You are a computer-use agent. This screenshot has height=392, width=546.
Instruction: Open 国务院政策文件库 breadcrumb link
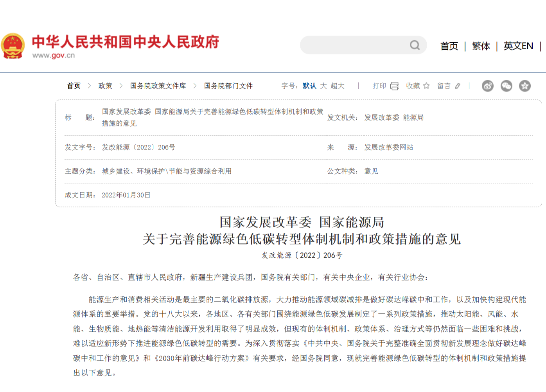158,86
